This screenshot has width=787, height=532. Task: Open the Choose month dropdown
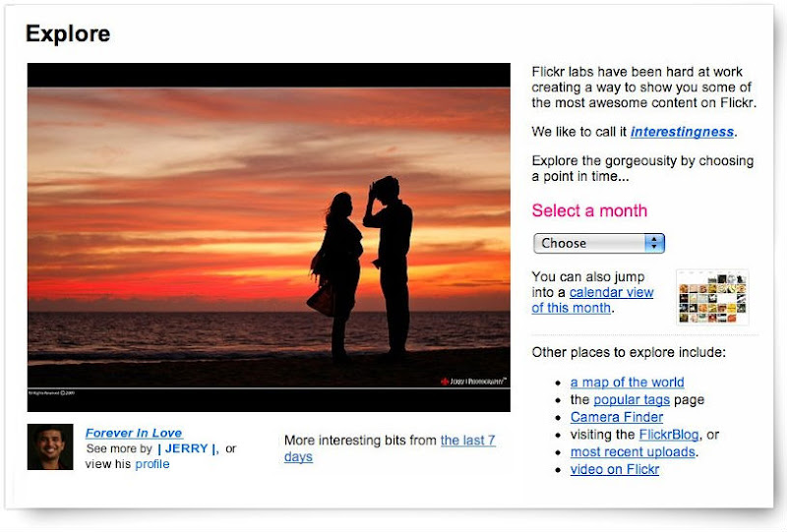pyautogui.click(x=599, y=244)
